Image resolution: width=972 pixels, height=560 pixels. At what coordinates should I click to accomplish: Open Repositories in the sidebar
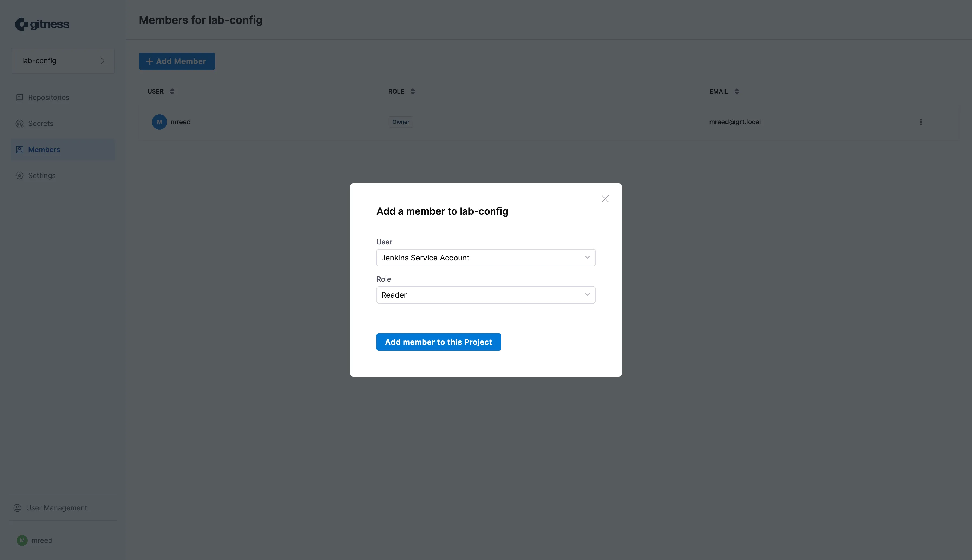tap(63, 98)
